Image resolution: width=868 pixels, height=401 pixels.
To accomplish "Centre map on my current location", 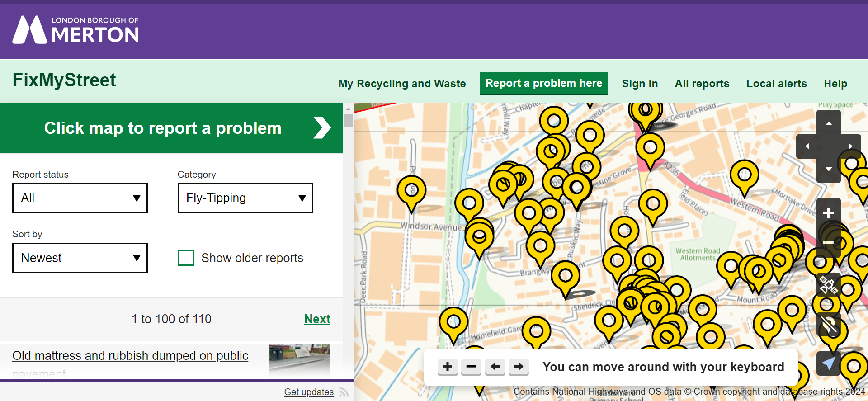I will coord(829,363).
